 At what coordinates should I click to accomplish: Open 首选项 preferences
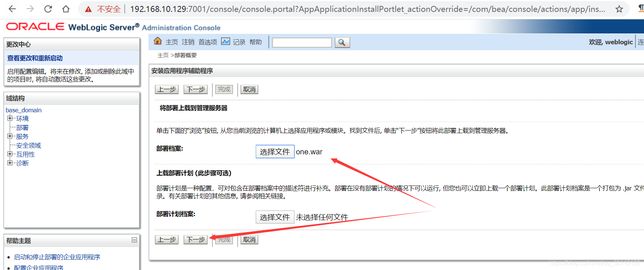208,42
